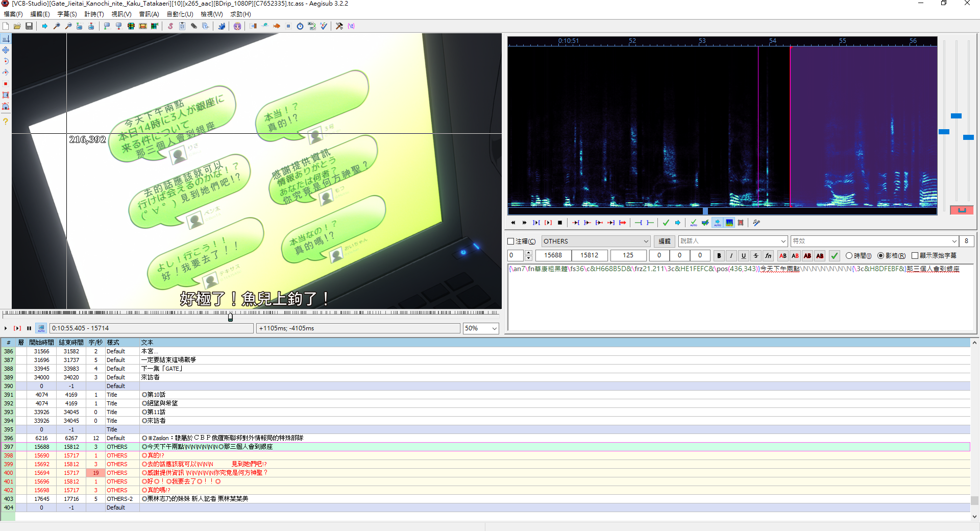Open Styles Manager S icon
The width and height of the screenshot is (980, 531).
pyautogui.click(x=170, y=26)
